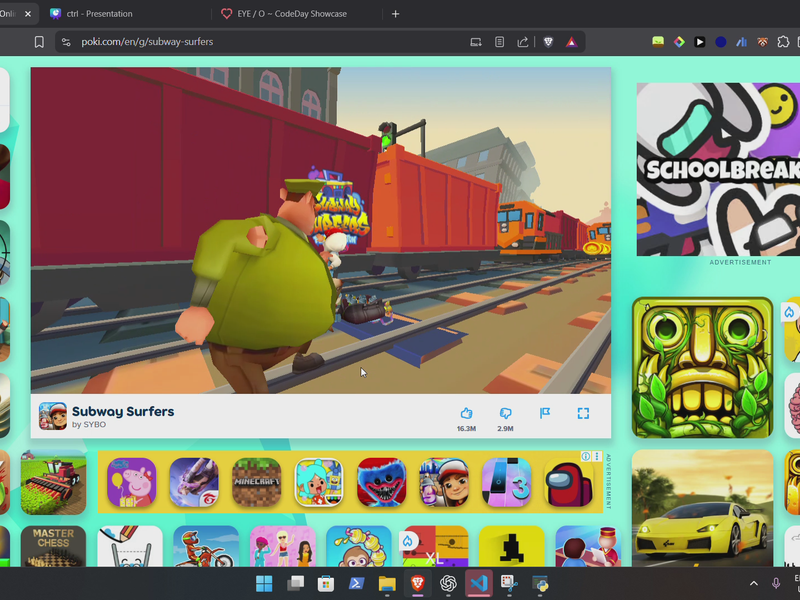The height and width of the screenshot is (600, 800).
Task: Open the pencil drawing game tile
Action: coord(130,546)
